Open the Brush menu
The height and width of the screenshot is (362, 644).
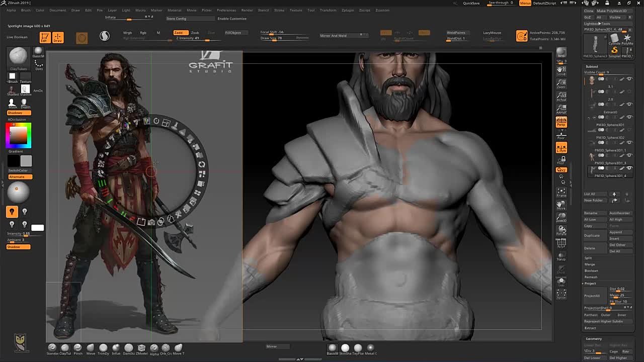tap(26, 10)
